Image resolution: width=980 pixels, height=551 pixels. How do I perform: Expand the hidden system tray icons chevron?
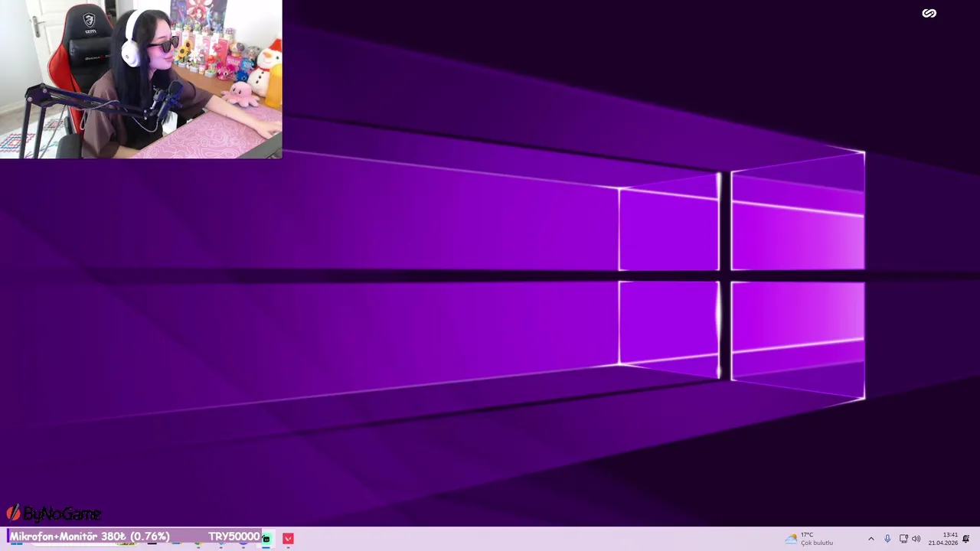[x=871, y=539]
